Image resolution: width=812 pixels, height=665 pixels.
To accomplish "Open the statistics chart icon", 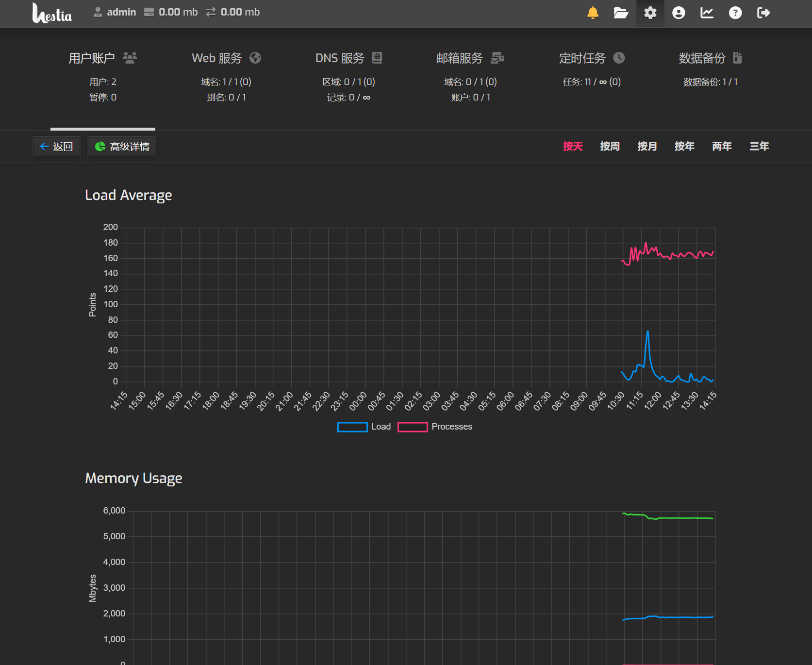I will (x=707, y=13).
